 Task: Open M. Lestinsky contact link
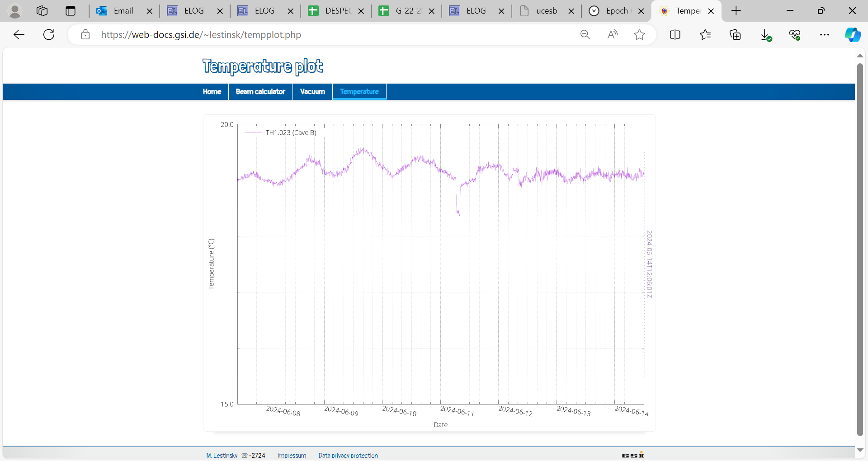222,456
